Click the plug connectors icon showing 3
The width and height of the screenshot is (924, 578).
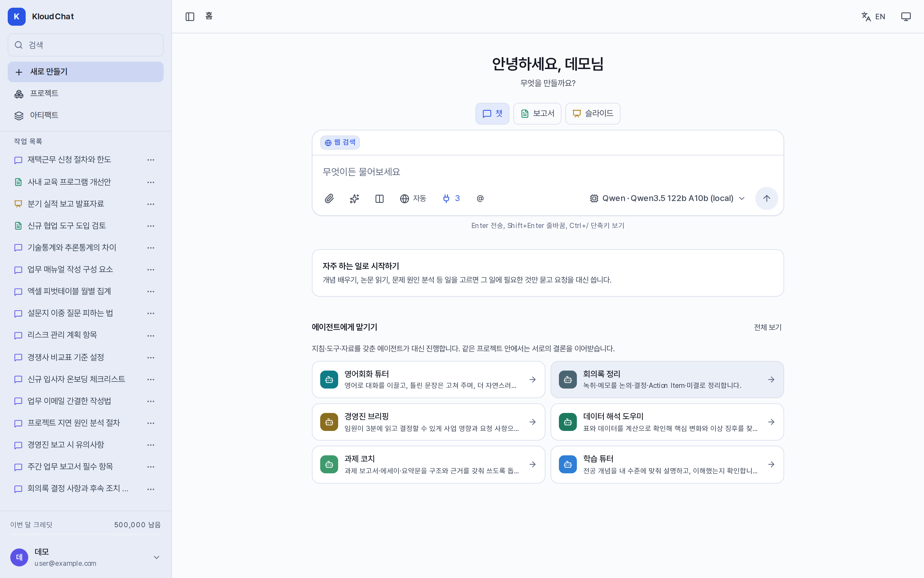tap(451, 198)
